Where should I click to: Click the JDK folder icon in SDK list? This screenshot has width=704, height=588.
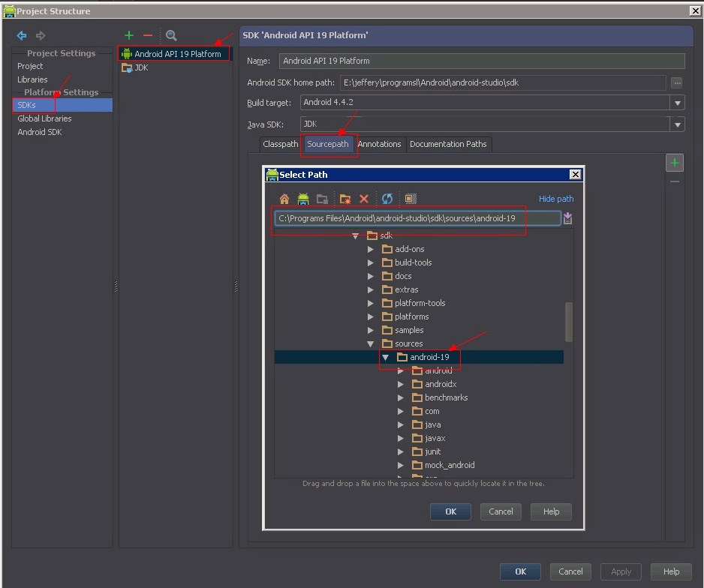tap(127, 67)
